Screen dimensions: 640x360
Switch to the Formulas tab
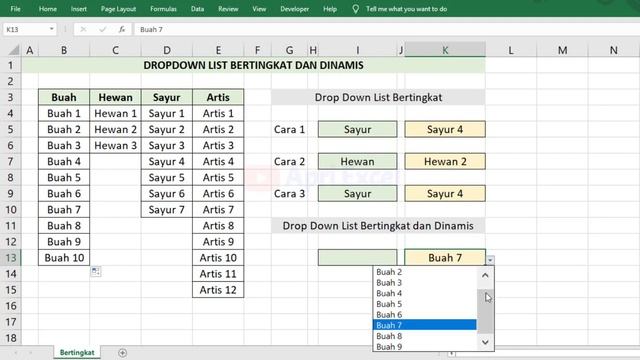(x=163, y=9)
